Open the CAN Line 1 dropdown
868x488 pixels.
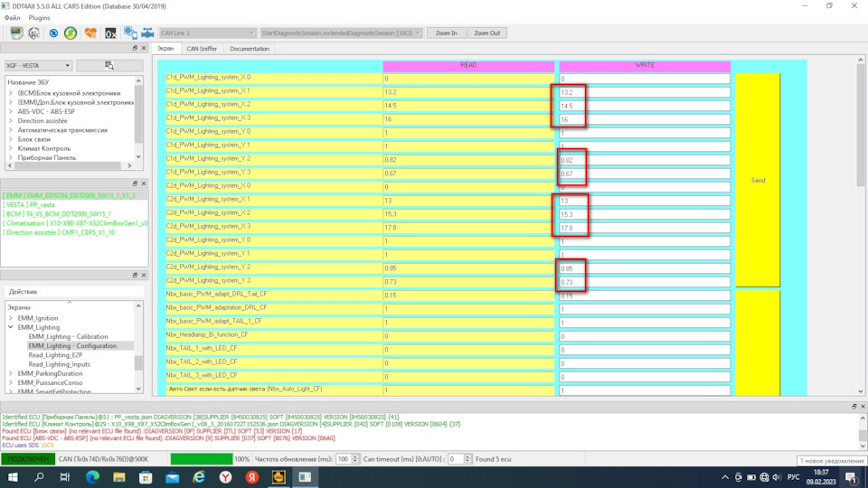click(206, 33)
